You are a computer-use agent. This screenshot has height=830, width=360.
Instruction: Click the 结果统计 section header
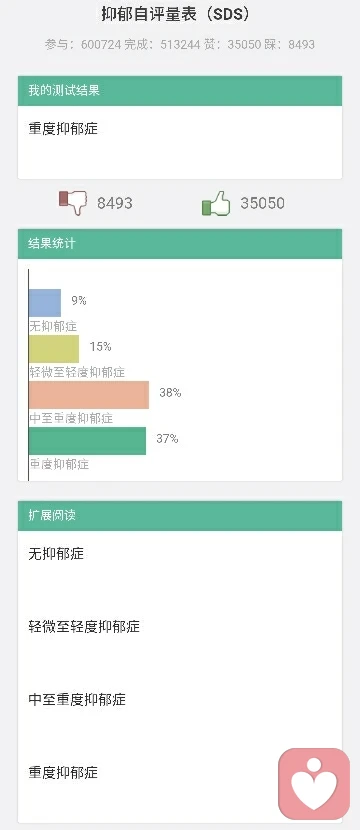click(x=180, y=243)
